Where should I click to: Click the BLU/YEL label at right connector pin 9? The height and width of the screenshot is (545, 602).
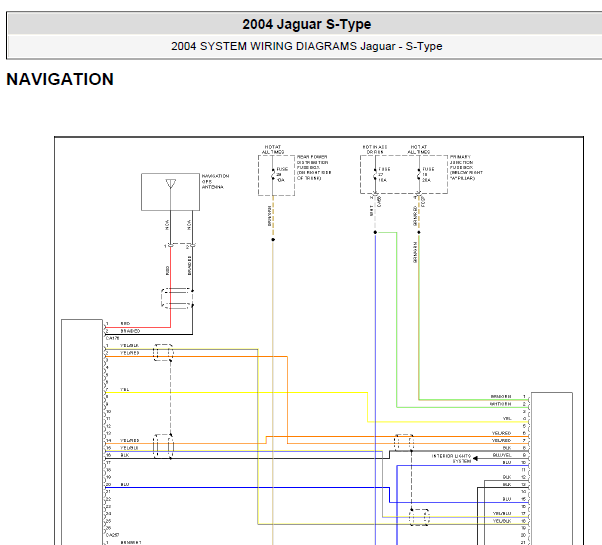502,455
